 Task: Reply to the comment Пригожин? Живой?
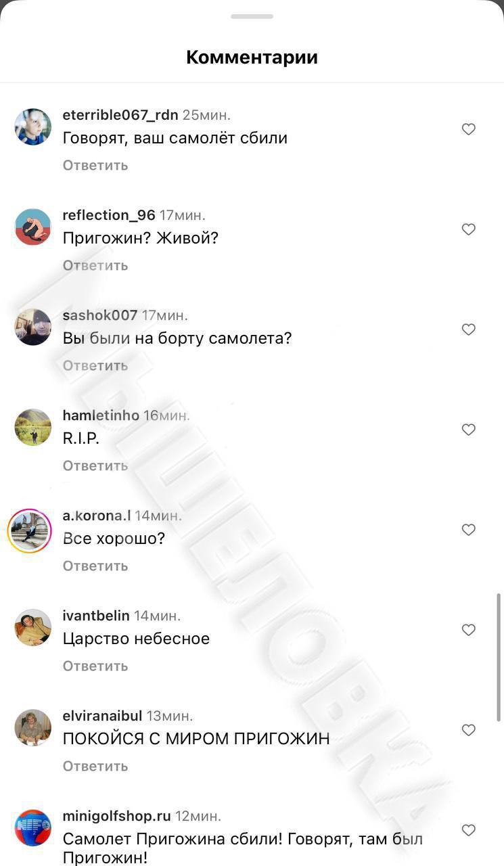[x=95, y=265]
